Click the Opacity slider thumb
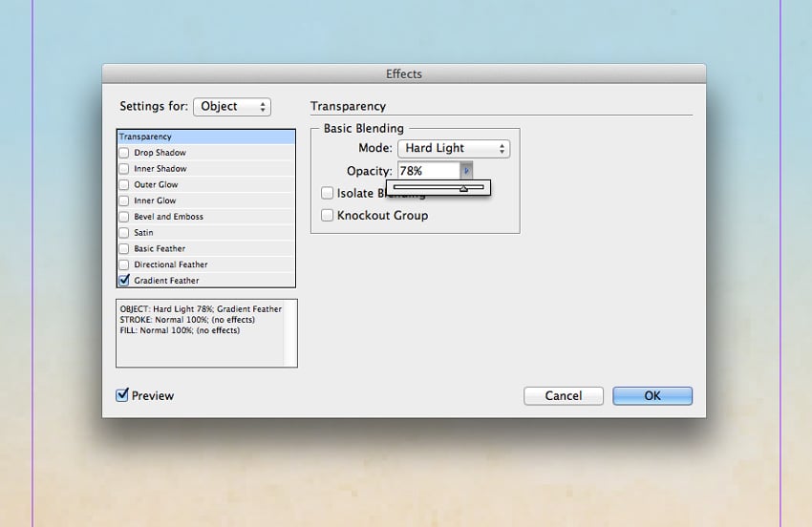 [463, 189]
